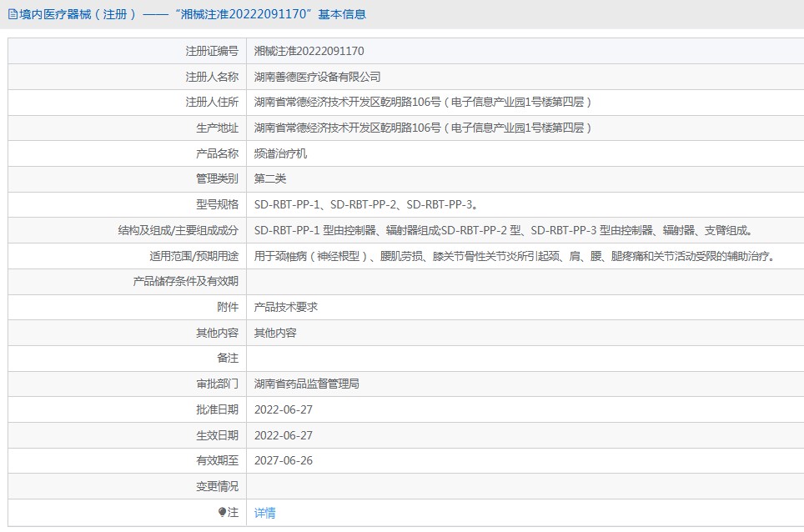The image size is (804, 532).
Task: Click the 审批部门 label
Action: (x=218, y=384)
